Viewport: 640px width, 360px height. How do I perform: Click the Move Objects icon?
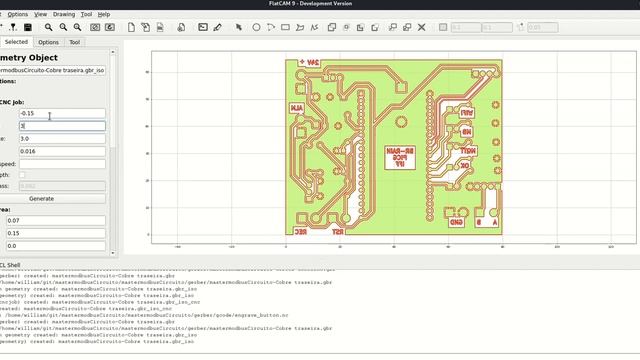(393, 27)
